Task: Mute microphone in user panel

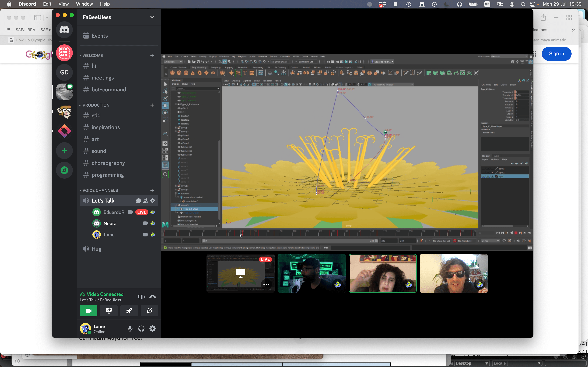Action: (130, 329)
